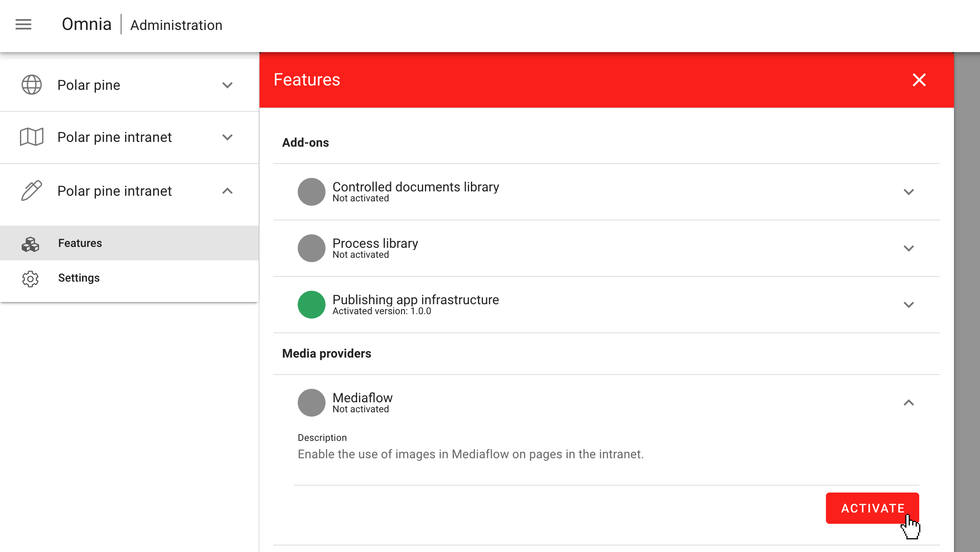Click the Add-ons section heading
980x552 pixels.
pyautogui.click(x=306, y=142)
